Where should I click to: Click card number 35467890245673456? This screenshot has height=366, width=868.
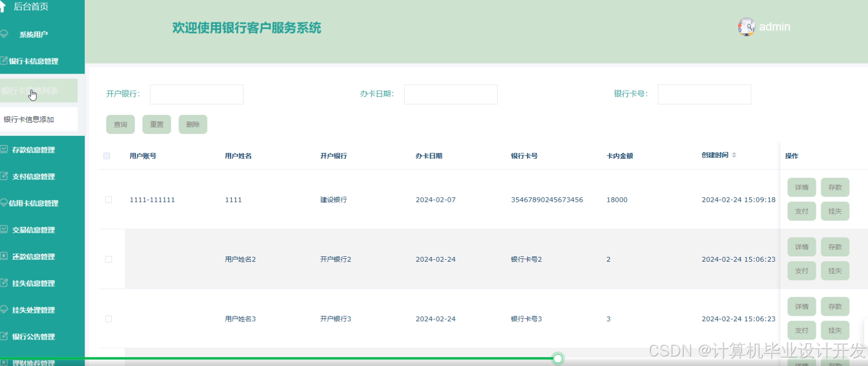tap(547, 200)
